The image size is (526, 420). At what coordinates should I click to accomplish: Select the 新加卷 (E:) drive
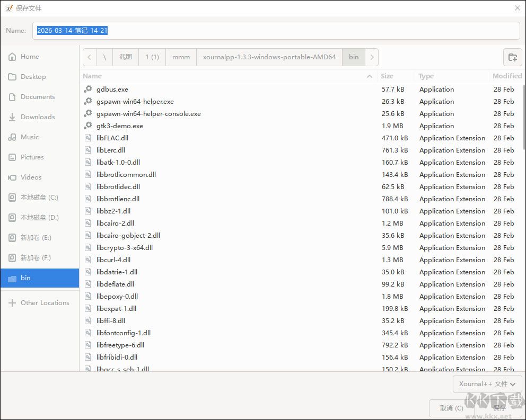pos(40,238)
